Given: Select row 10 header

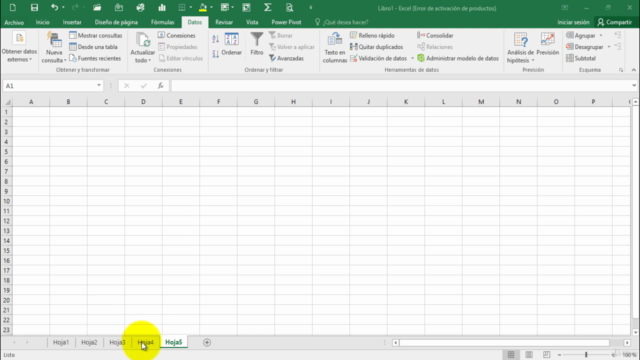Looking at the screenshot, I should pos(6,201).
